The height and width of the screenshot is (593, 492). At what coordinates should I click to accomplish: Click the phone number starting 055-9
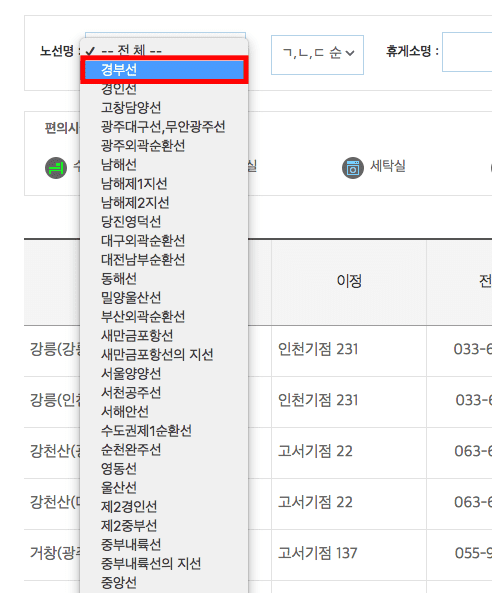[x=473, y=553]
